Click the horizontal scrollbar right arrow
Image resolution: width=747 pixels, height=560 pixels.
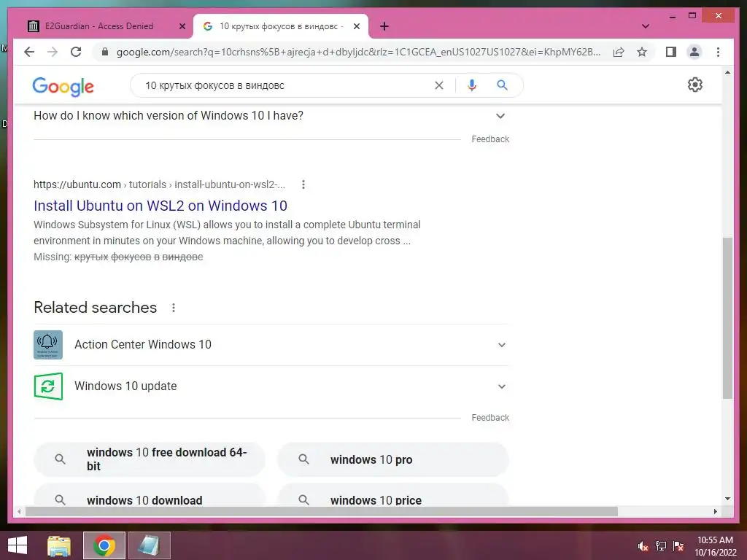pos(715,511)
